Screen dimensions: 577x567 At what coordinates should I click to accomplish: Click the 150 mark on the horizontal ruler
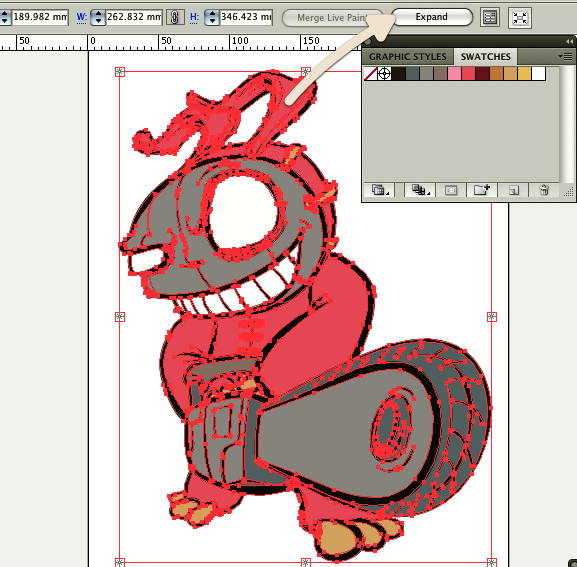(x=311, y=41)
